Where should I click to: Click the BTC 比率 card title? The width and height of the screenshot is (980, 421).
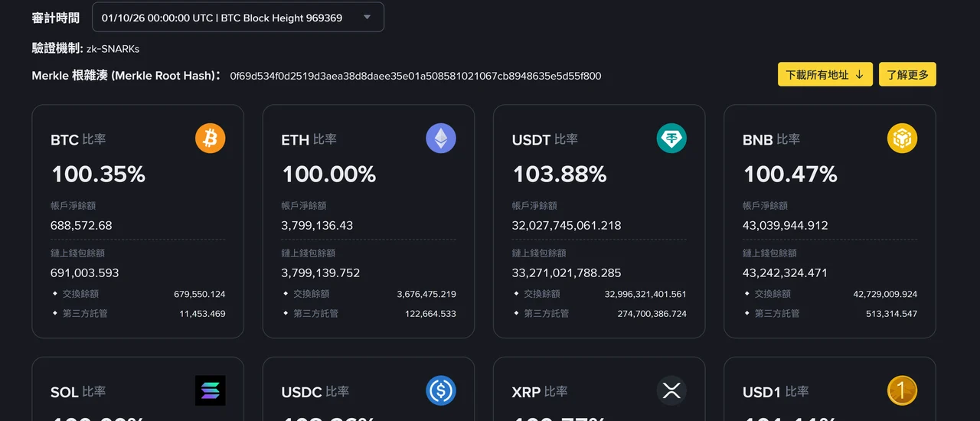pyautogui.click(x=78, y=140)
